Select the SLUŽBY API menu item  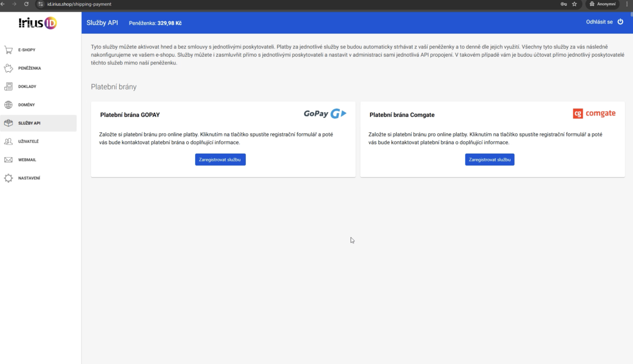(38, 123)
